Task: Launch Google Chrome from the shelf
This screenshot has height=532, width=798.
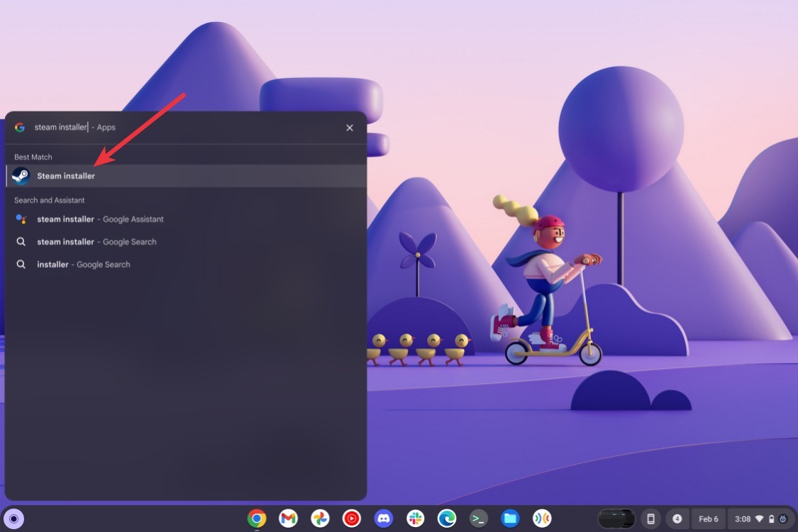Action: tap(257, 519)
